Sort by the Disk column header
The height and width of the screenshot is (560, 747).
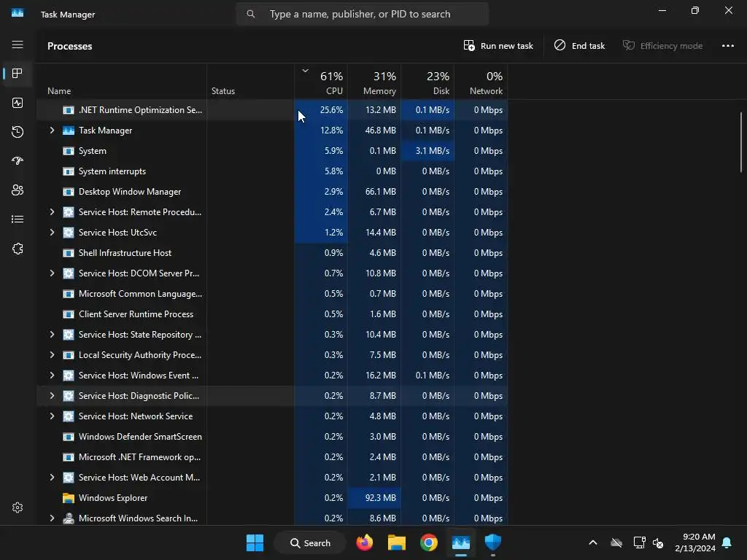pos(427,82)
